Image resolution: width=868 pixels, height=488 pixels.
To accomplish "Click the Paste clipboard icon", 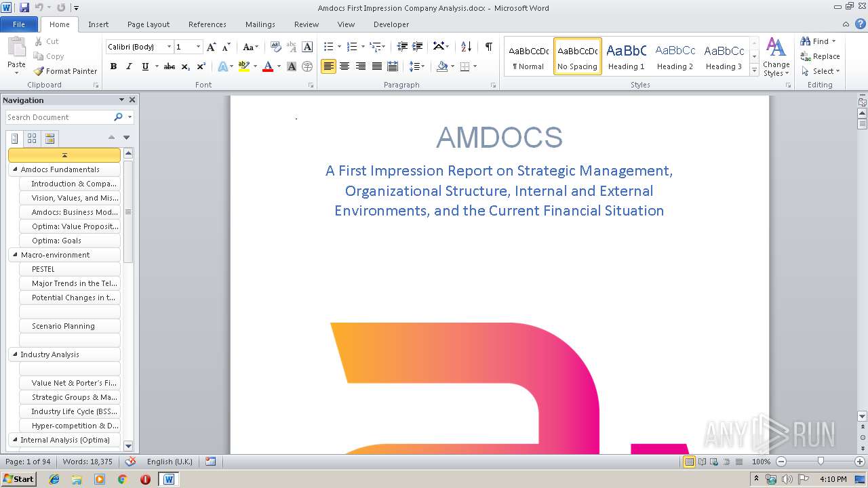I will click(x=16, y=47).
